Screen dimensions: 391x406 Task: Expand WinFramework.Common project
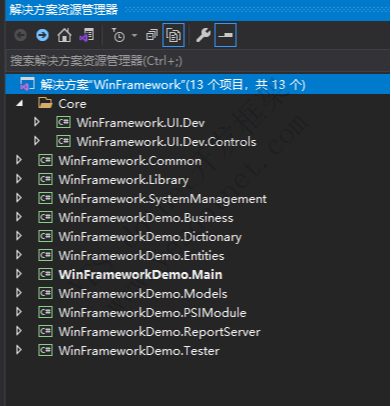coord(19,160)
